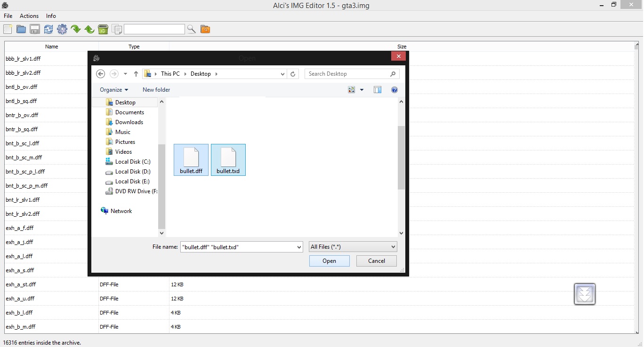Cancel the Open dialog
Screen dimensions: 644x347
pos(377,261)
